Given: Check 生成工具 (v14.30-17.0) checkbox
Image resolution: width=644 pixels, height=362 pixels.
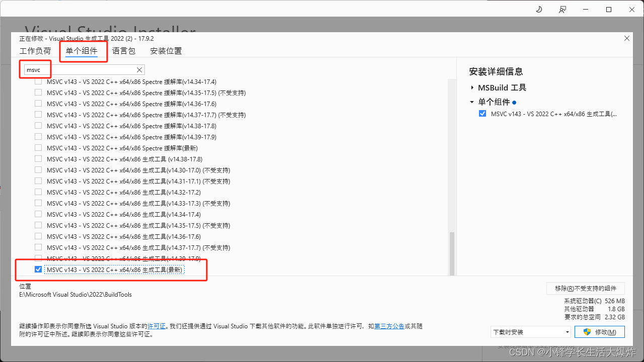Looking at the screenshot, I should (38, 170).
